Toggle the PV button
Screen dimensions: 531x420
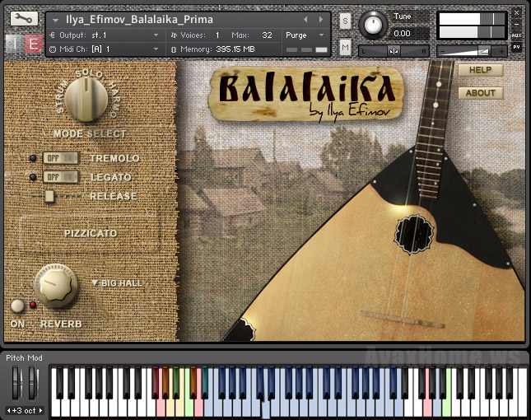point(516,47)
